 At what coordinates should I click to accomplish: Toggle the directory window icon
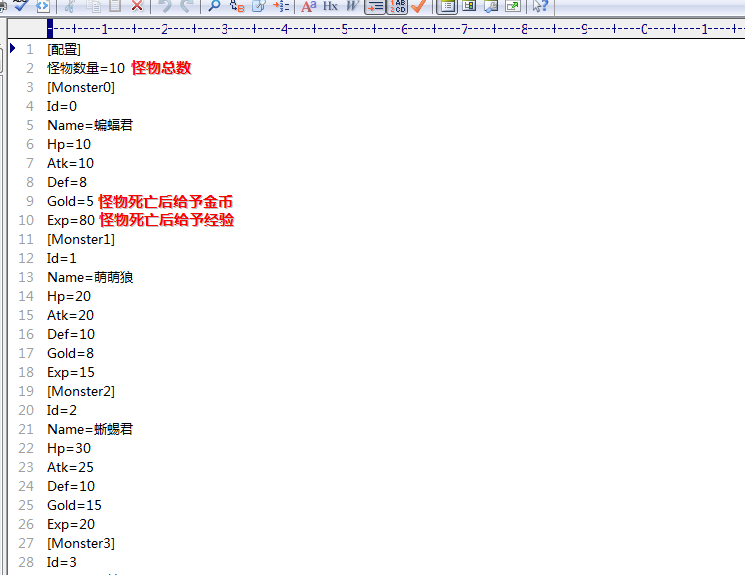pyautogui.click(x=469, y=6)
